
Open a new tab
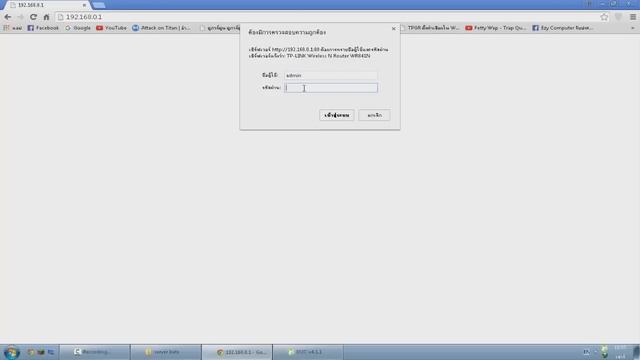(99, 5)
